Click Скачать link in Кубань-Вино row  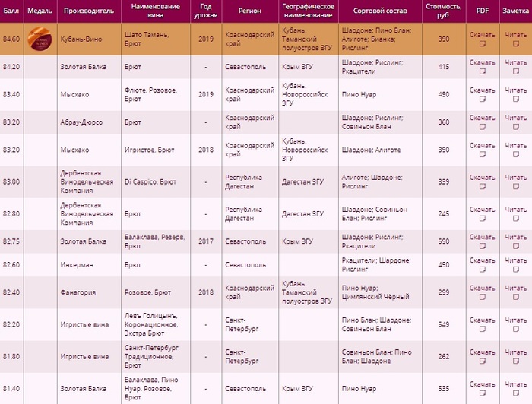[x=482, y=35]
